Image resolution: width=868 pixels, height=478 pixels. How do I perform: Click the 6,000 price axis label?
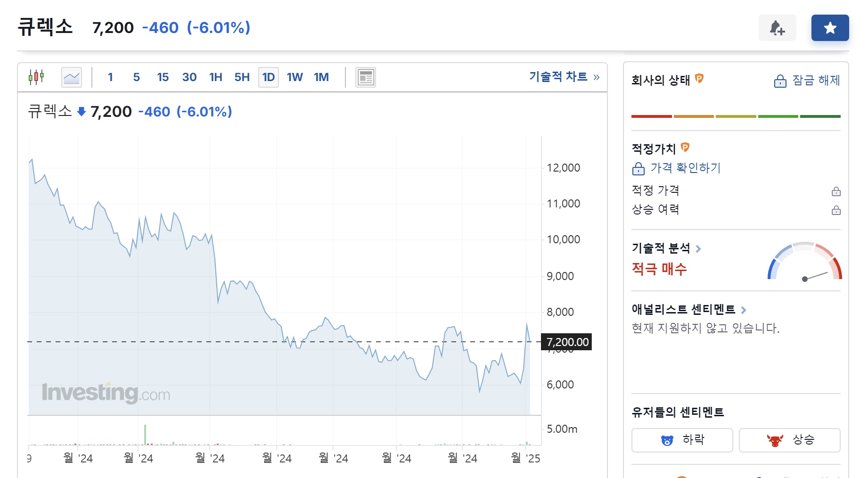[560, 385]
